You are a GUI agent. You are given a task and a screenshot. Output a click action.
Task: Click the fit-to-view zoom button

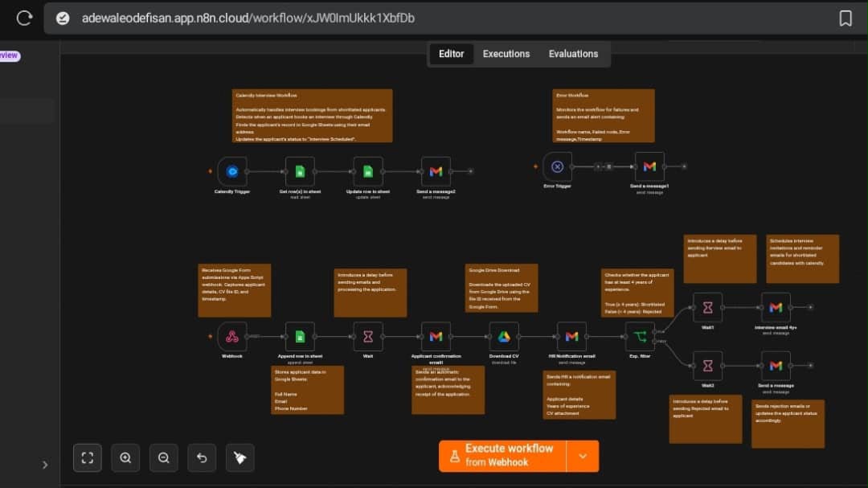(88, 457)
